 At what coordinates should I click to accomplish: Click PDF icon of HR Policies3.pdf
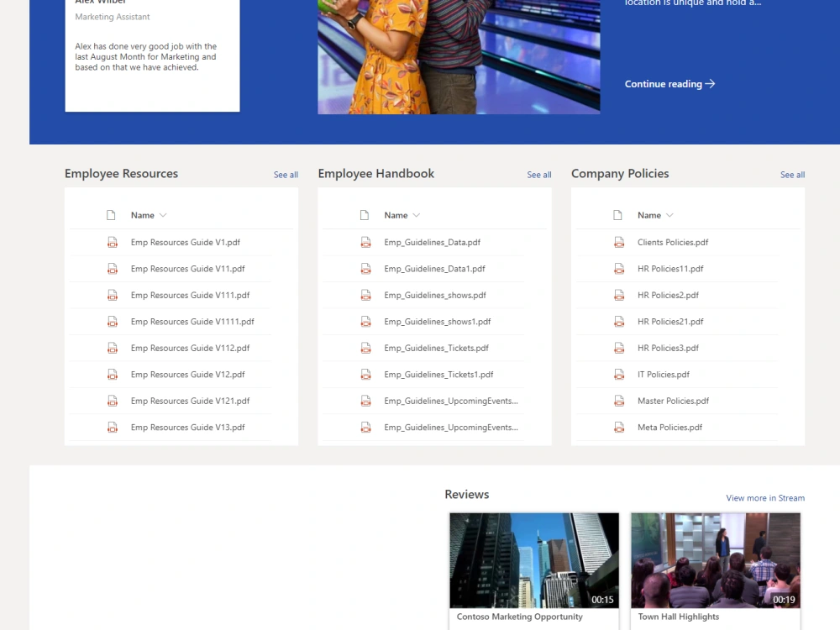[619, 348]
